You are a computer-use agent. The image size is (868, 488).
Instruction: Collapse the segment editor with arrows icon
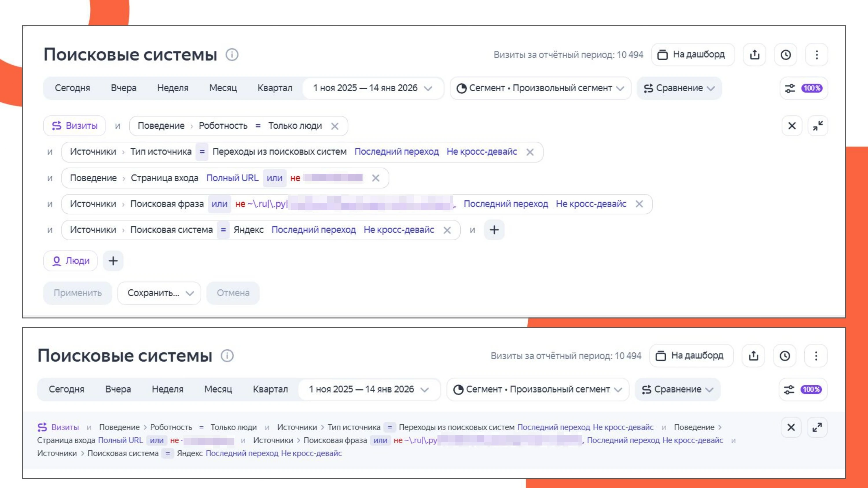click(x=817, y=126)
